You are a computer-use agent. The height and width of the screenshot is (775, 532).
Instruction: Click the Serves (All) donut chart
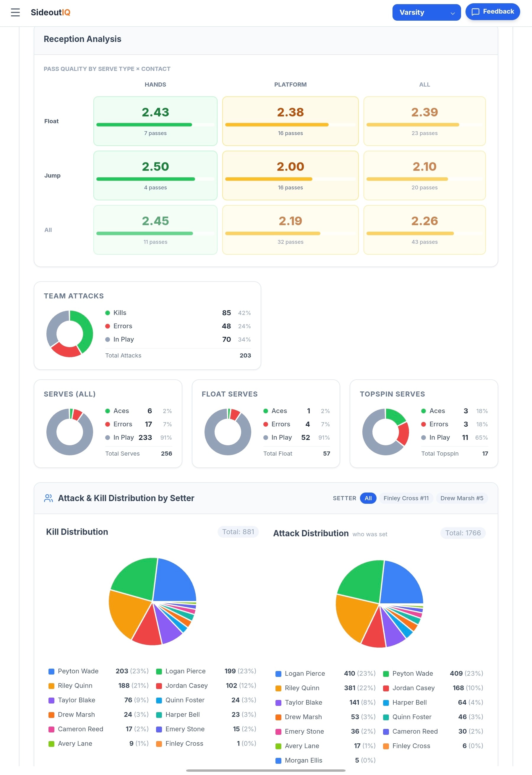coord(70,431)
